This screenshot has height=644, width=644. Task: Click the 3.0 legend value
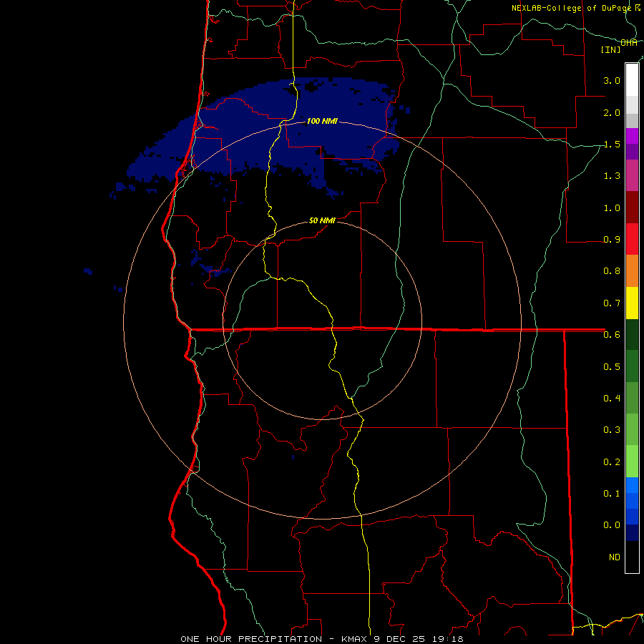(x=612, y=80)
